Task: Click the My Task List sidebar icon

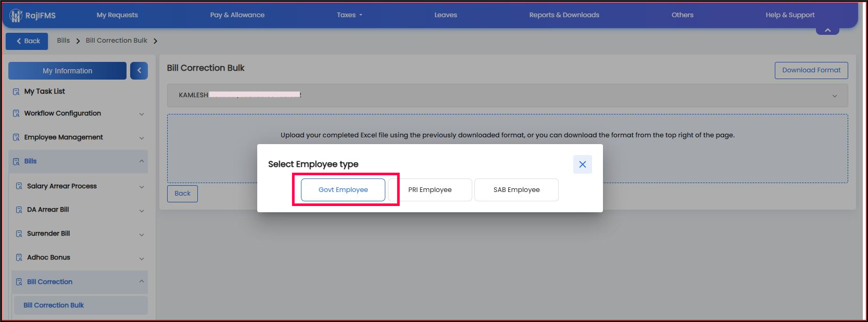Action: [16, 92]
